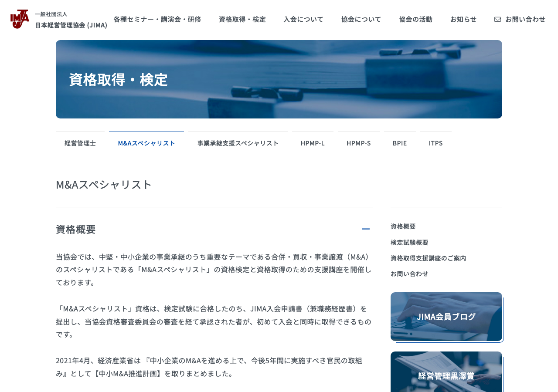Select 協会の活動 in top menu
The height and width of the screenshot is (392, 558).
click(415, 19)
